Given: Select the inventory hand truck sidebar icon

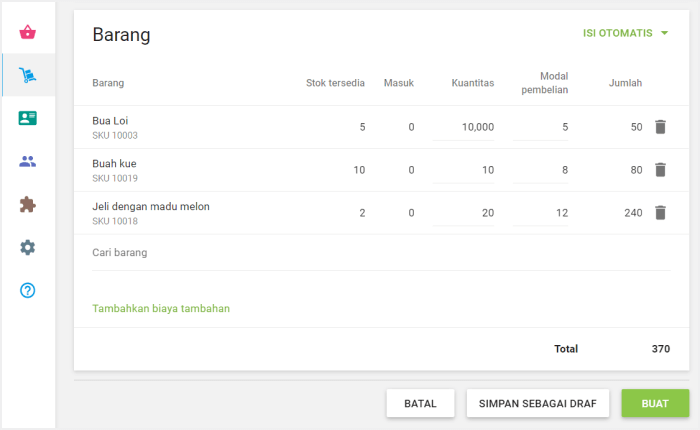Looking at the screenshot, I should point(28,75).
